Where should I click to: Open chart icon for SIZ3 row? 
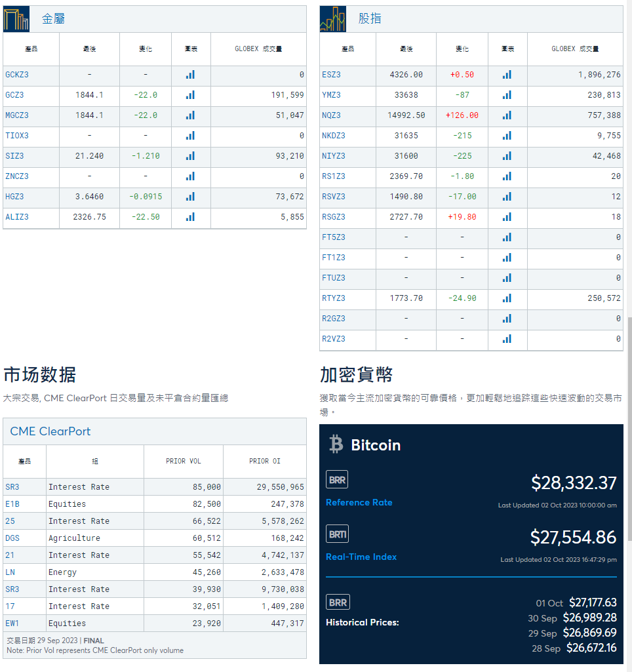coord(190,156)
